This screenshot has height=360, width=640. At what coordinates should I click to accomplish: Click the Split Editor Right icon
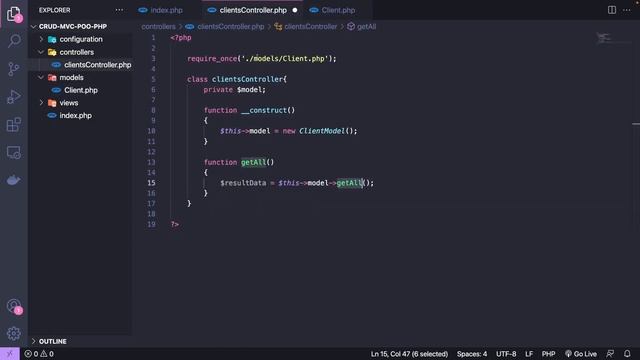(611, 10)
